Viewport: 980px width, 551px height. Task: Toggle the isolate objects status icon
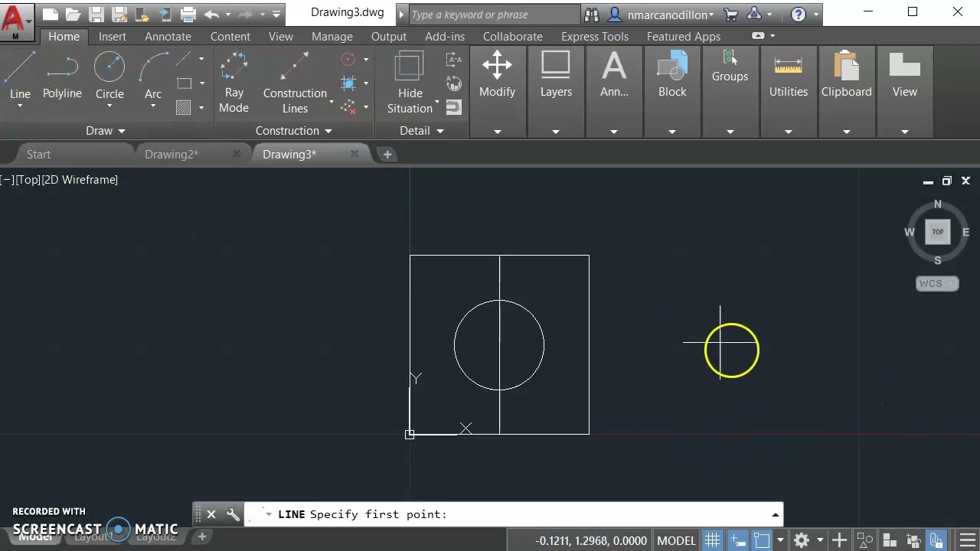click(913, 540)
